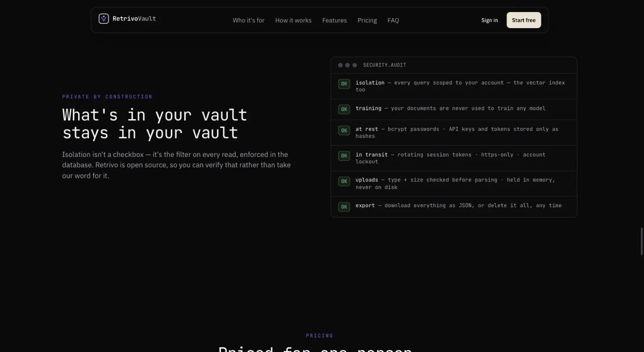Click the RetrivoVault shield logo icon

tap(104, 19)
